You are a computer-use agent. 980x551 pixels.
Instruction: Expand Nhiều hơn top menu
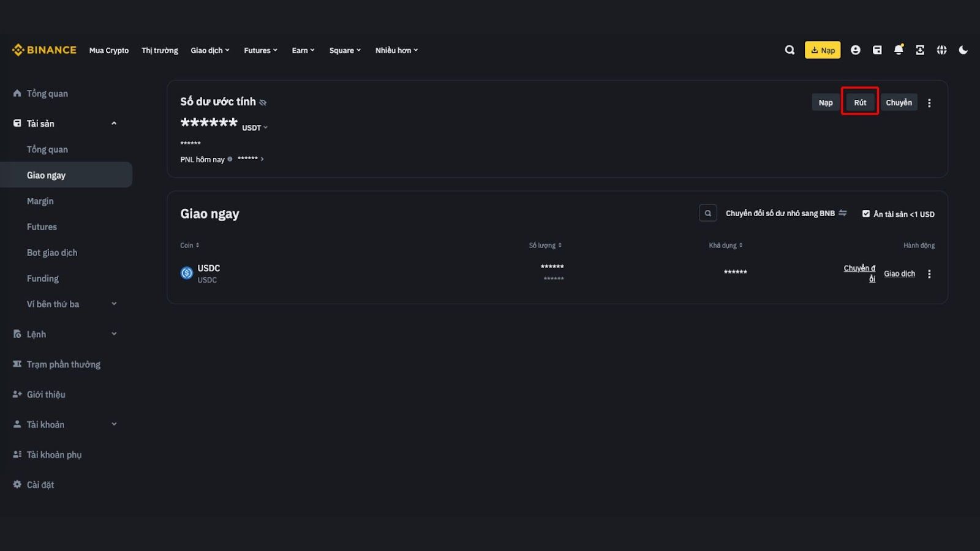click(x=396, y=50)
